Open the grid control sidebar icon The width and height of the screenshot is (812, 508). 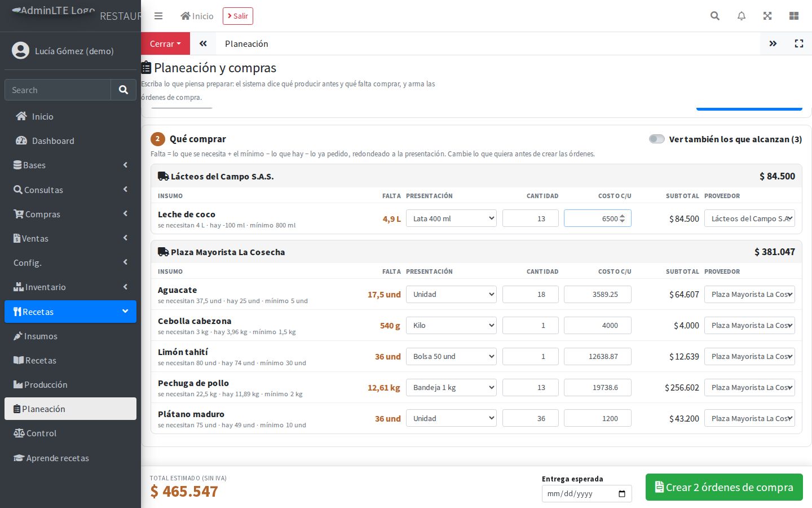794,16
